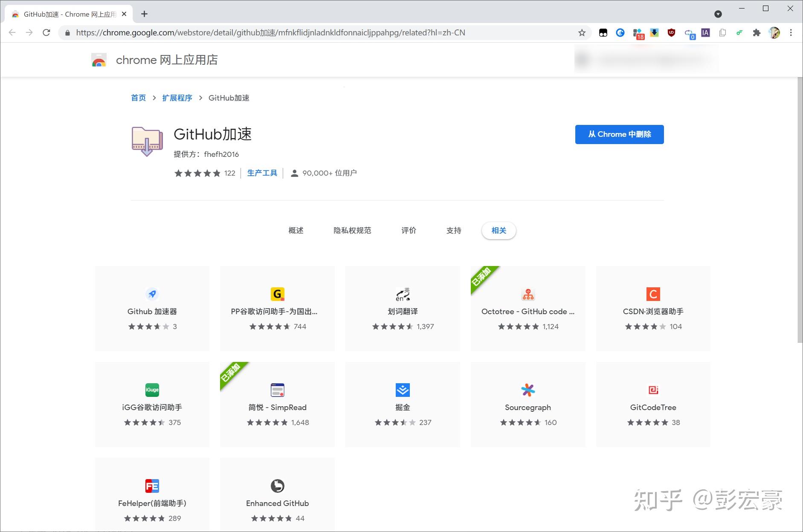The height and width of the screenshot is (532, 803).
Task: Open the PP谷歌访问助手-为国出... title
Action: pyautogui.click(x=274, y=312)
